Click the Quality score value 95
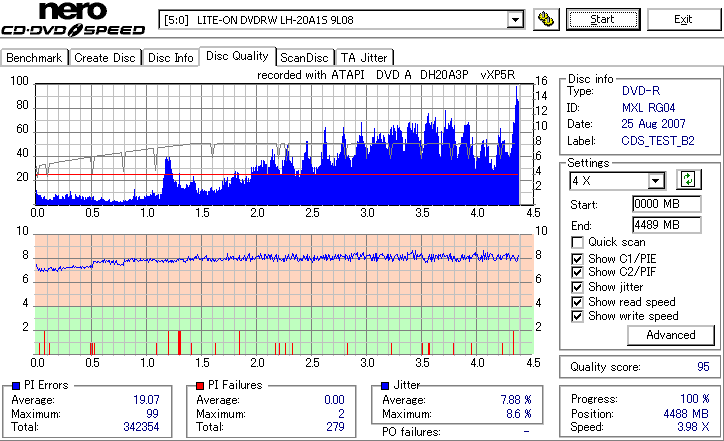The height and width of the screenshot is (441, 724). (x=703, y=367)
